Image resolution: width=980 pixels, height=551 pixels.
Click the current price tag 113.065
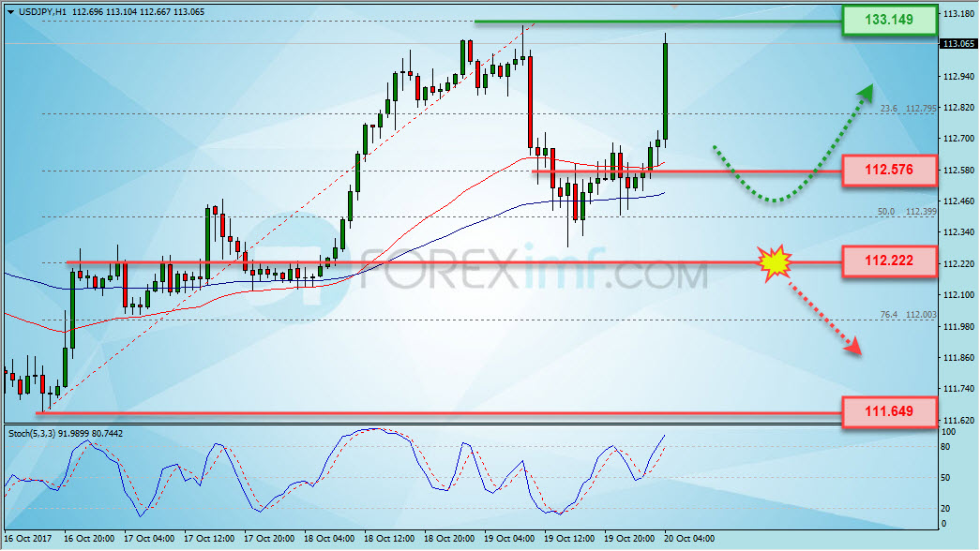[958, 44]
